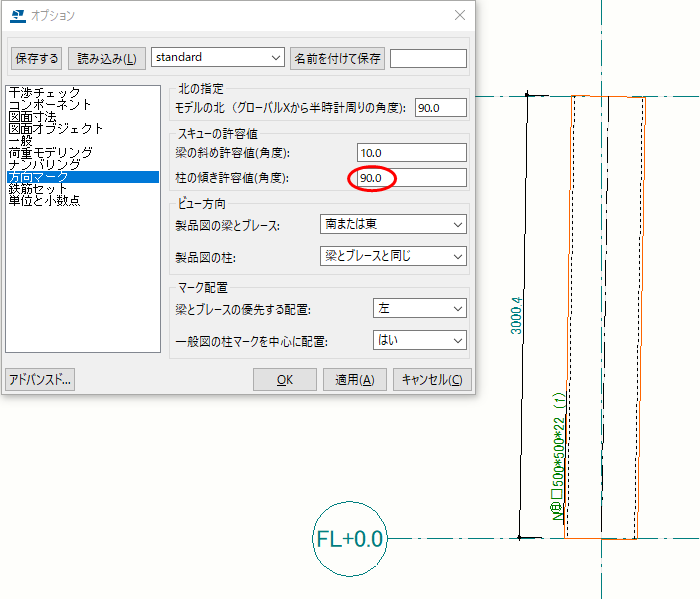
Task: Edit the 柱の傾き許容値 field
Action: 412,178
